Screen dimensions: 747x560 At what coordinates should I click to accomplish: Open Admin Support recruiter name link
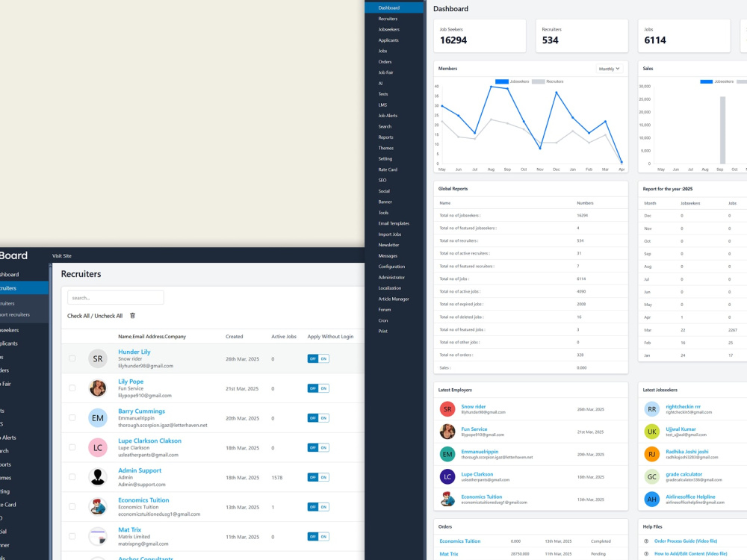pyautogui.click(x=140, y=470)
